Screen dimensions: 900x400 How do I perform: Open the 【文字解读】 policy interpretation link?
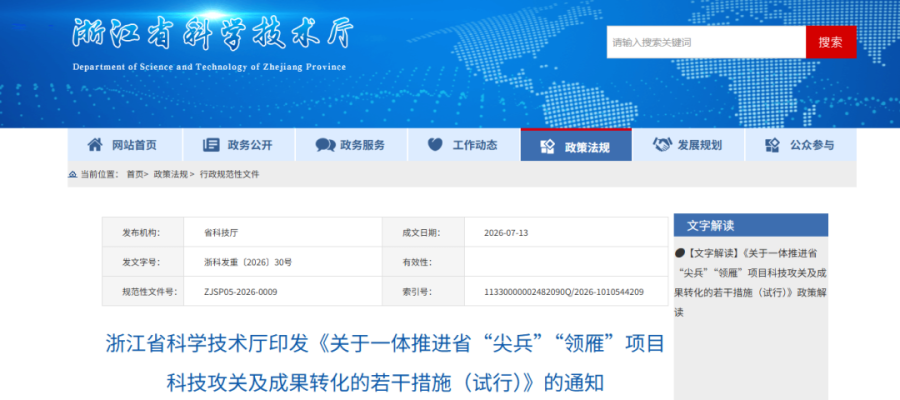pyautogui.click(x=750, y=282)
